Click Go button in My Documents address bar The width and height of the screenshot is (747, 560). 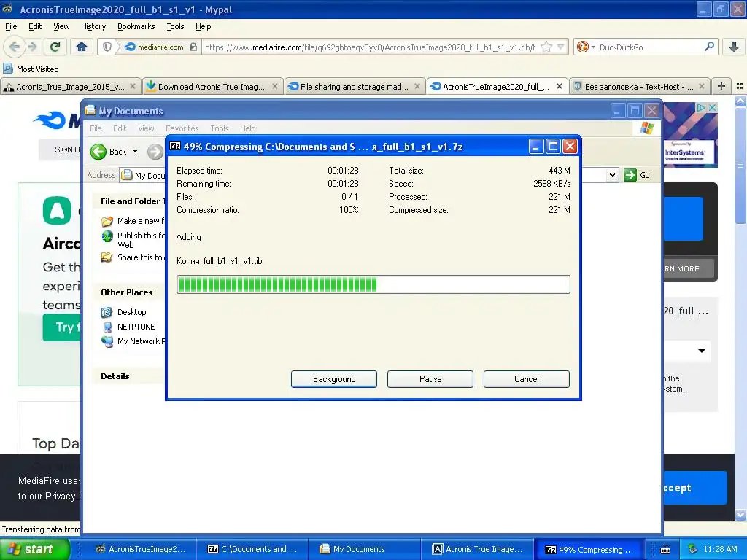click(637, 175)
